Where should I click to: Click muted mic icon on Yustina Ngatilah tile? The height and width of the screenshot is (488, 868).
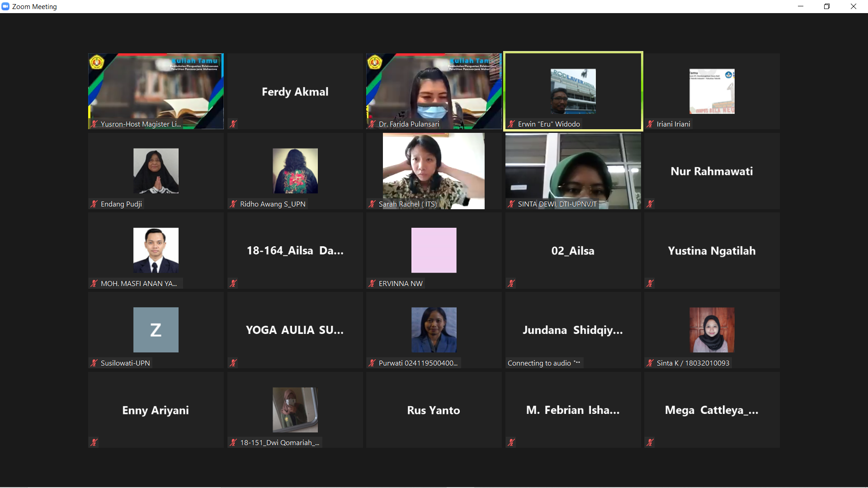point(650,283)
